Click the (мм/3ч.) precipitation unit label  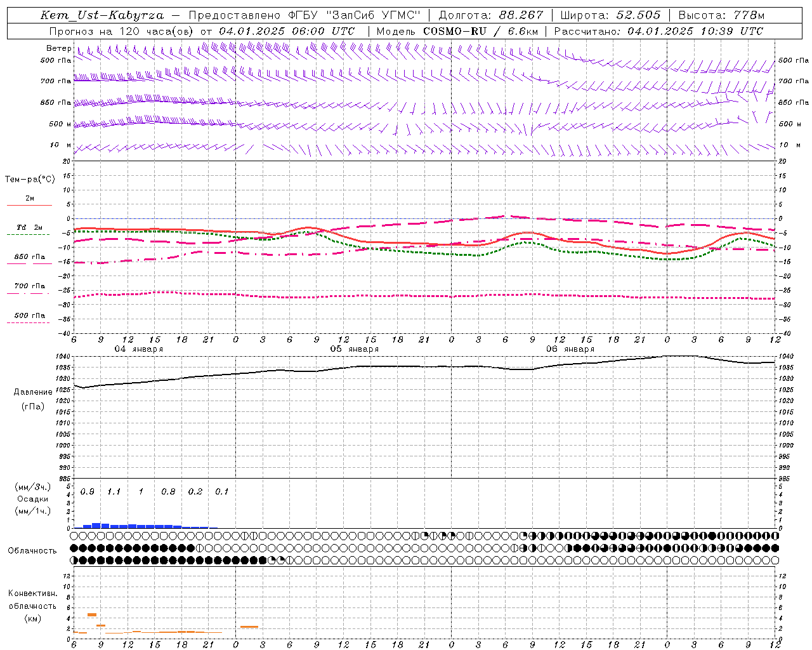[33, 487]
